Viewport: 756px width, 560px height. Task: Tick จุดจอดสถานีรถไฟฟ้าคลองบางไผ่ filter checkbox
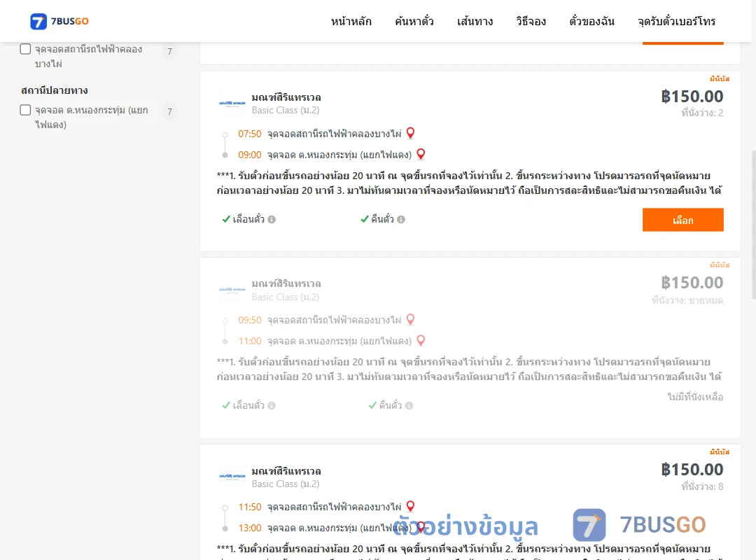(26, 49)
